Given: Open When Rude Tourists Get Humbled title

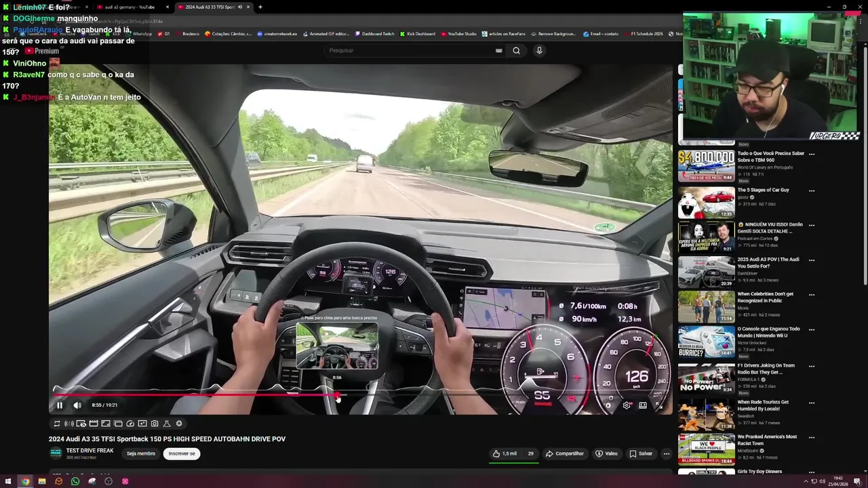Looking at the screenshot, I should pyautogui.click(x=763, y=405).
